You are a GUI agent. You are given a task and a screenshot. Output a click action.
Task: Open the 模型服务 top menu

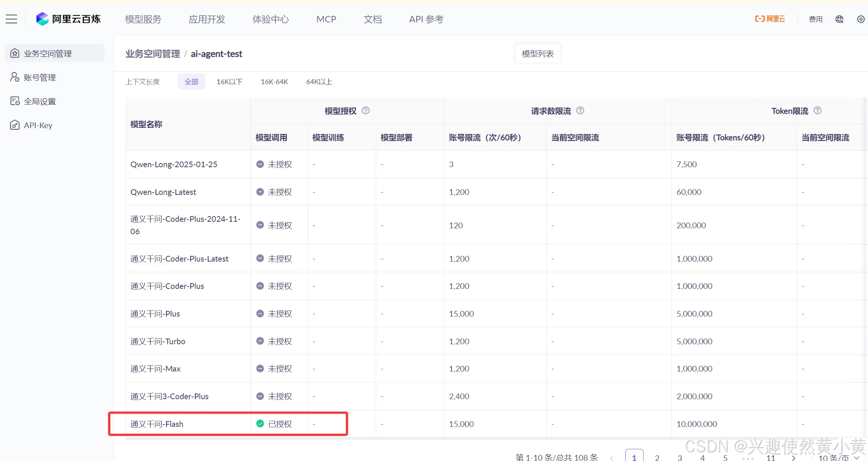click(143, 19)
